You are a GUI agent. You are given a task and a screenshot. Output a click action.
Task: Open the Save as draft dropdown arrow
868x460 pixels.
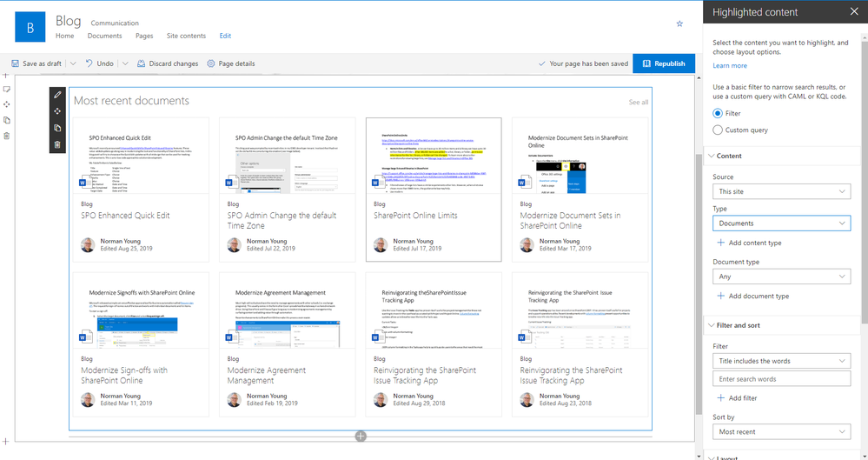click(73, 63)
